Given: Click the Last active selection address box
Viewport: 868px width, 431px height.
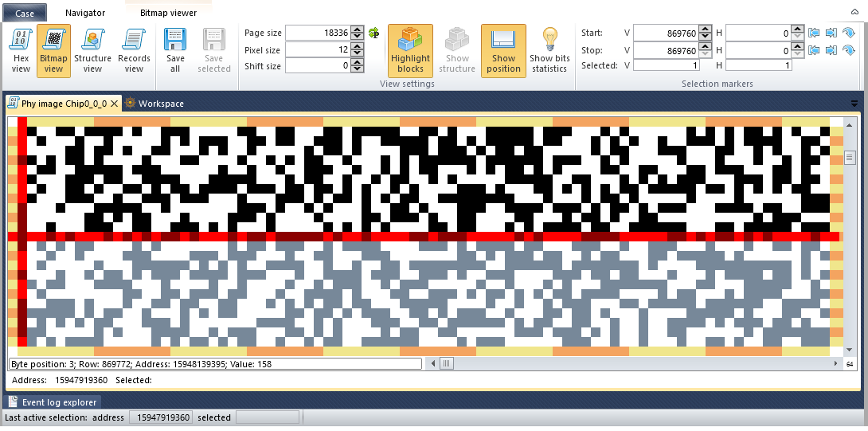Looking at the screenshot, I should pyautogui.click(x=161, y=417).
